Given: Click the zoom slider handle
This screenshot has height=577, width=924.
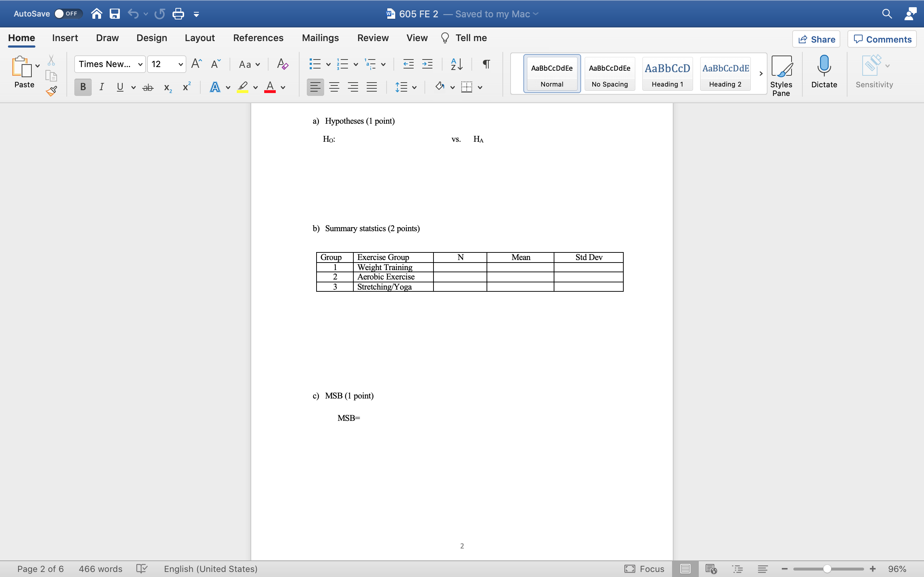Looking at the screenshot, I should tap(827, 569).
